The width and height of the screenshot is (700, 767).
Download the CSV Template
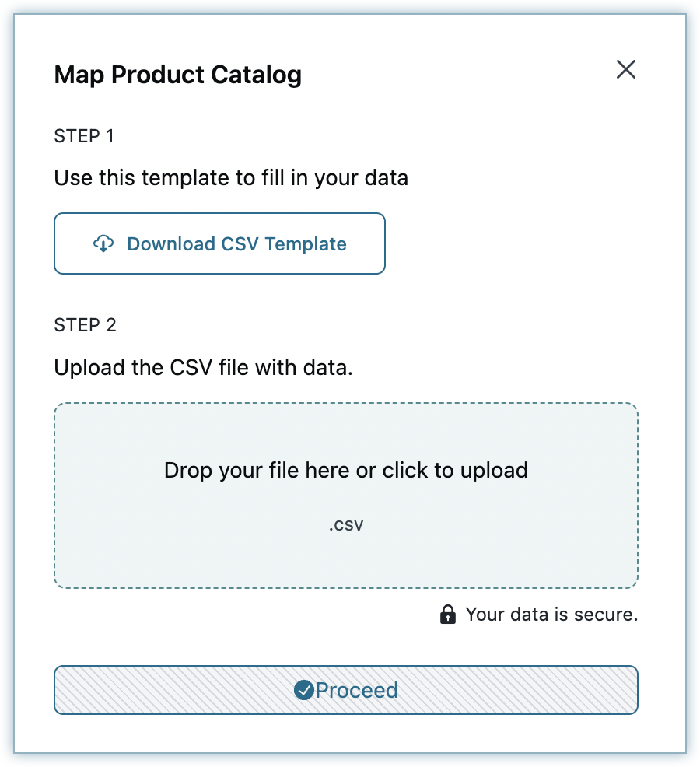coord(219,243)
